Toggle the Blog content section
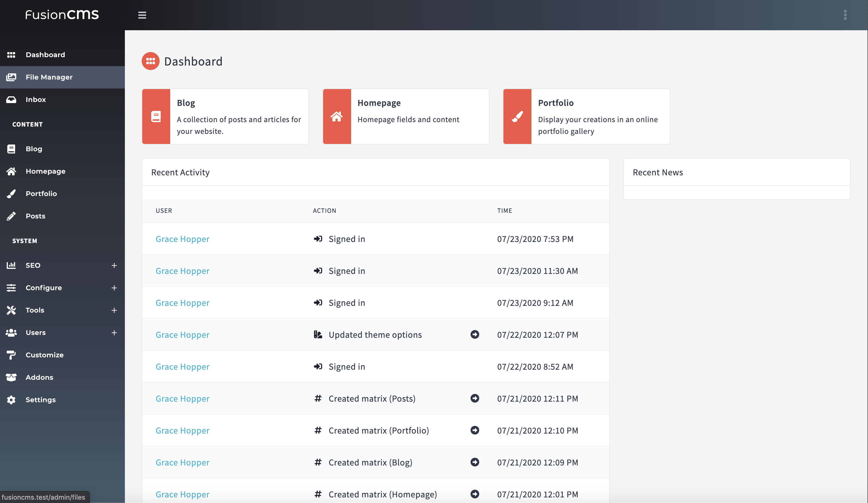This screenshot has height=503, width=868. click(x=34, y=148)
